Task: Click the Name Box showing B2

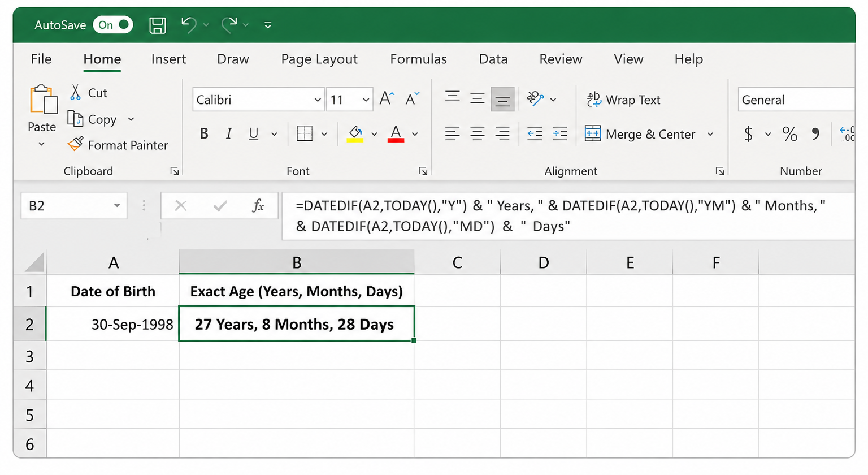Action: 74,206
